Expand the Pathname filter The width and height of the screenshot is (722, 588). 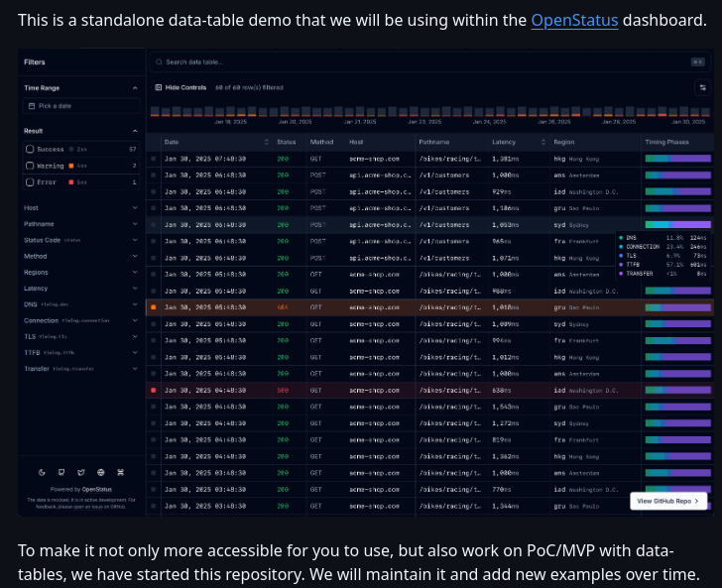click(80, 224)
